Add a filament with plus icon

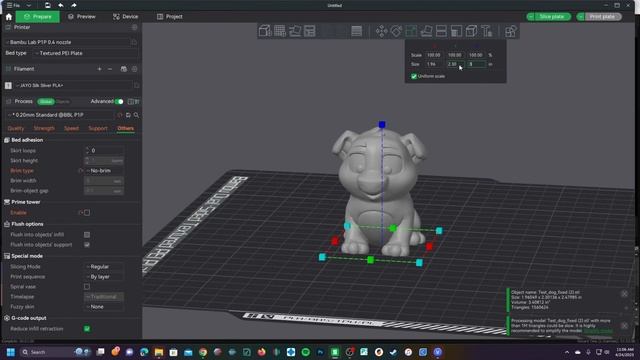tap(99, 69)
